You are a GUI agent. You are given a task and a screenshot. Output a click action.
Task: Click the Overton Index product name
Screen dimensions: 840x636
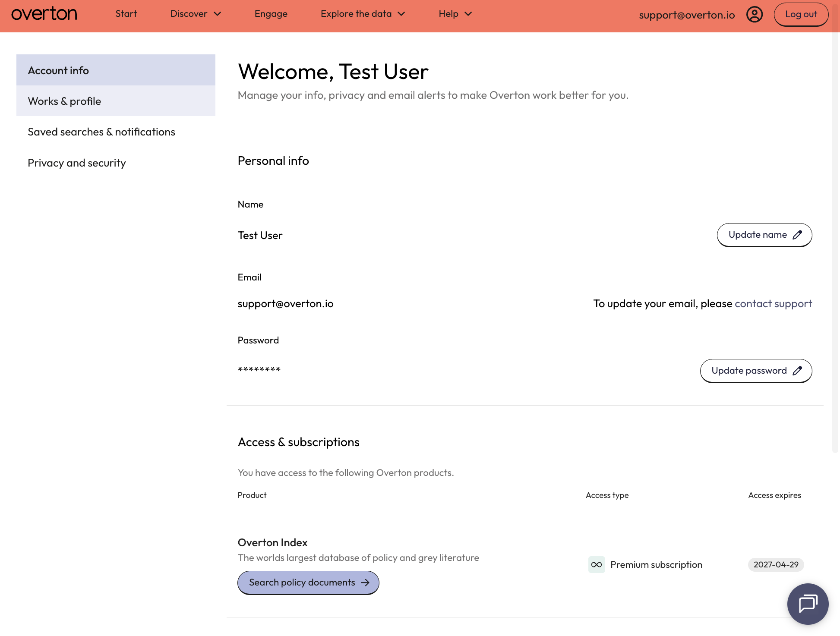pyautogui.click(x=272, y=543)
